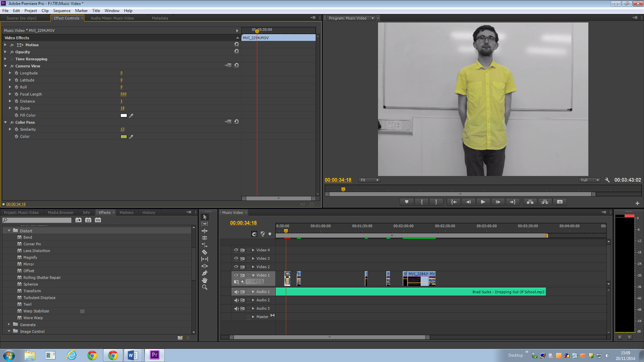Click the Extract button in Program monitor
The image size is (644, 362).
click(545, 202)
